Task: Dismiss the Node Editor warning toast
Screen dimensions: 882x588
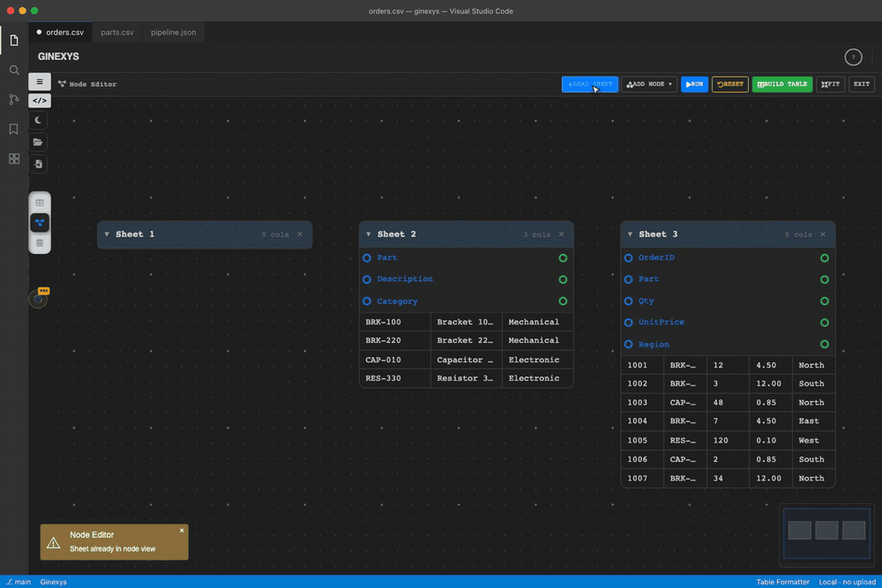Action: tap(182, 531)
